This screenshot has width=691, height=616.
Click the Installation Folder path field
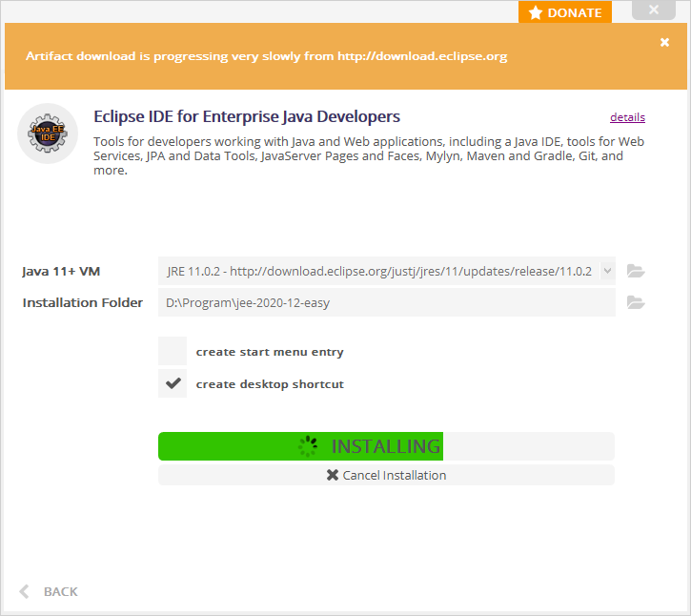click(387, 302)
